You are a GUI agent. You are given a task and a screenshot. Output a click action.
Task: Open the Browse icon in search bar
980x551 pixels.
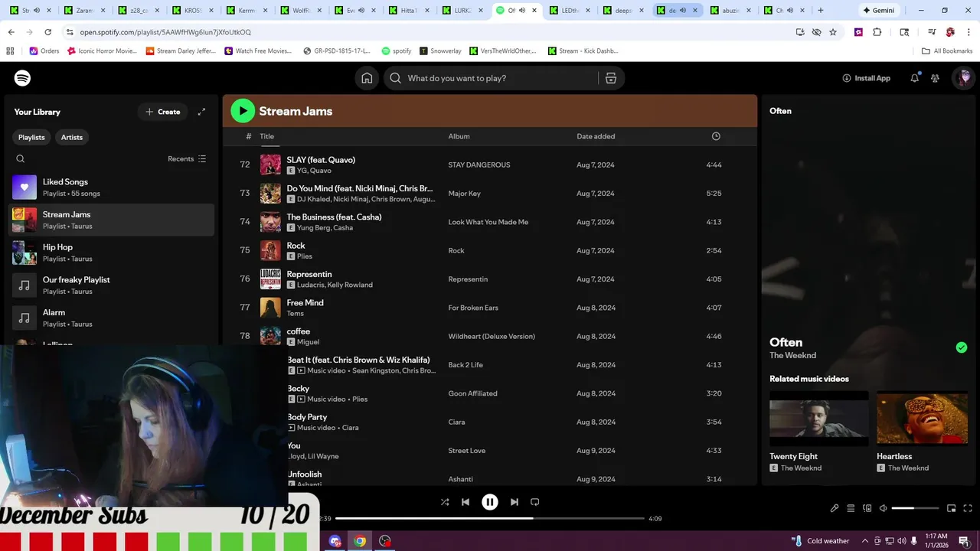[611, 78]
